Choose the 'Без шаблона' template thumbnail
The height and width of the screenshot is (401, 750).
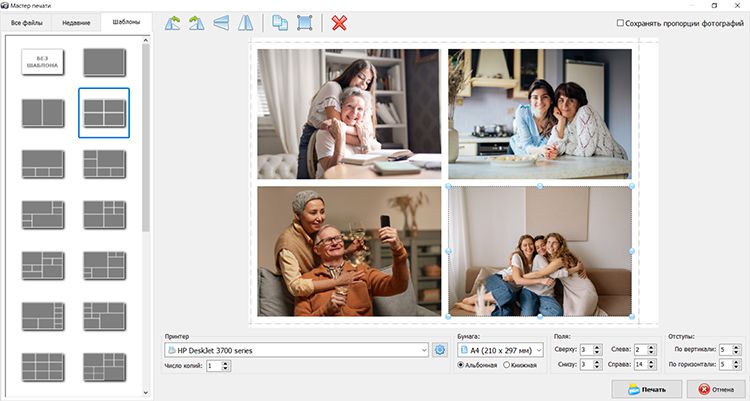click(42, 62)
